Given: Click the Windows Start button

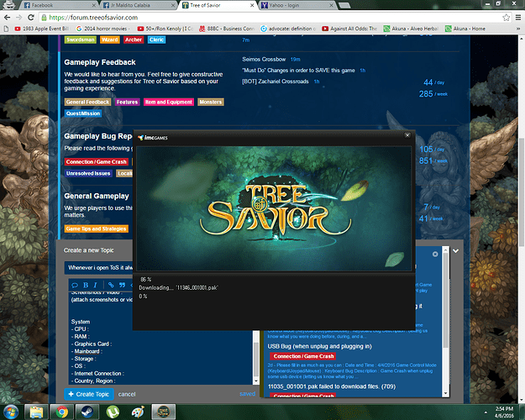Looking at the screenshot, I should 13,411.
